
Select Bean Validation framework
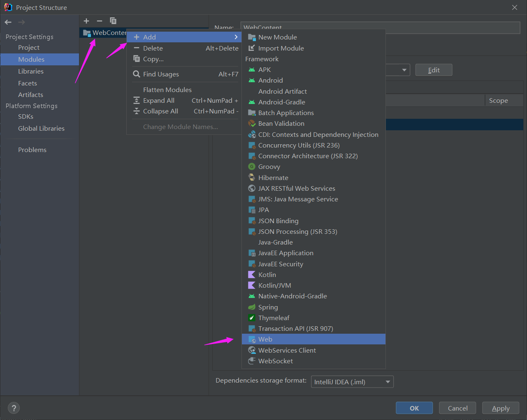(x=313, y=124)
